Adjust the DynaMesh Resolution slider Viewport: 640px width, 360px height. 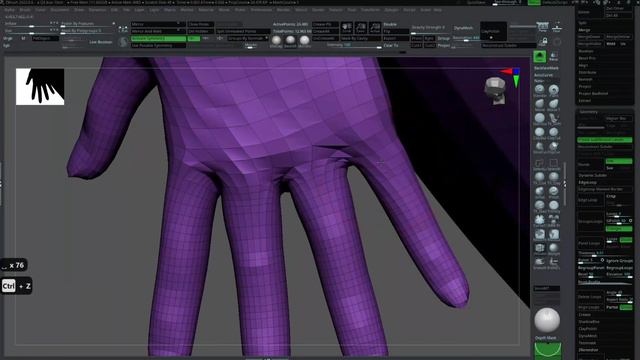466,38
